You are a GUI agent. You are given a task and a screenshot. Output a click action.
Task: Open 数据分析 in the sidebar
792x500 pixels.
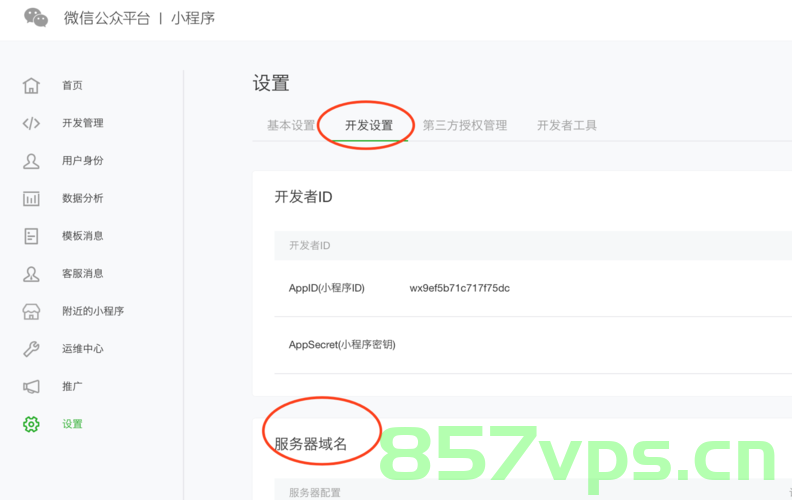[x=83, y=198]
